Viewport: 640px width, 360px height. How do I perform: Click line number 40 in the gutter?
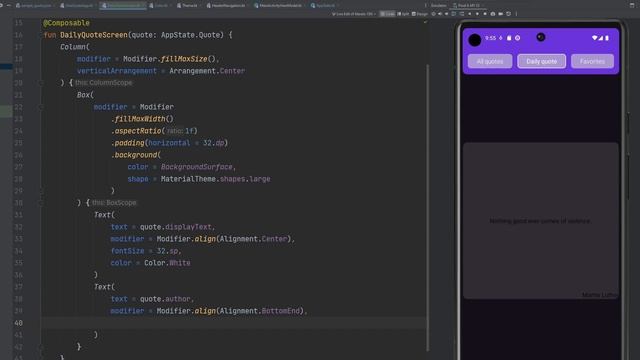[18, 323]
